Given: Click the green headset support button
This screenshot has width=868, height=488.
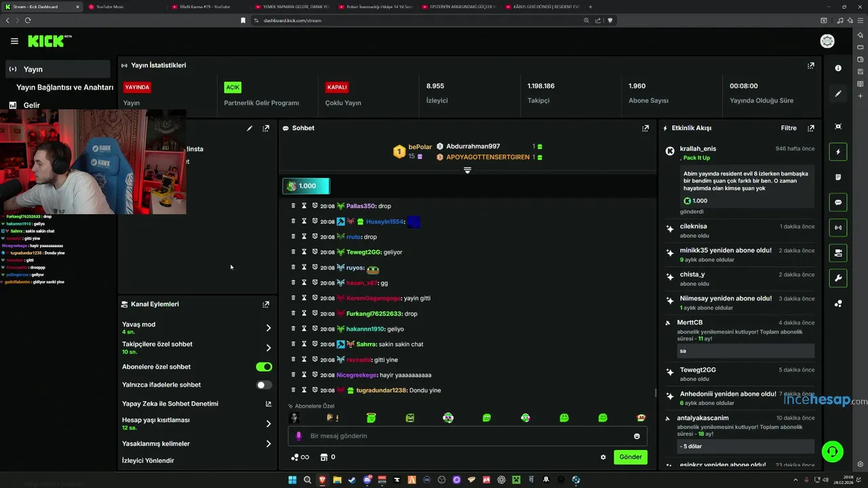Looking at the screenshot, I should tap(832, 451).
